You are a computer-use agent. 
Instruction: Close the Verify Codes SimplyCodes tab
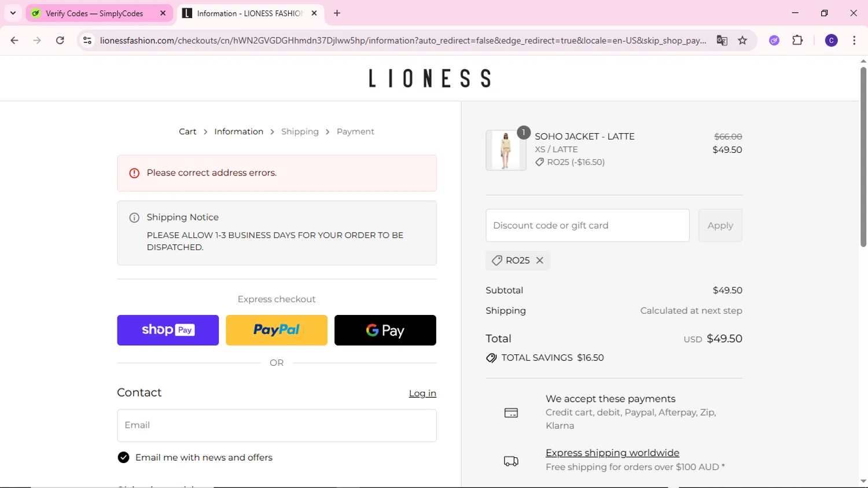[x=163, y=13]
